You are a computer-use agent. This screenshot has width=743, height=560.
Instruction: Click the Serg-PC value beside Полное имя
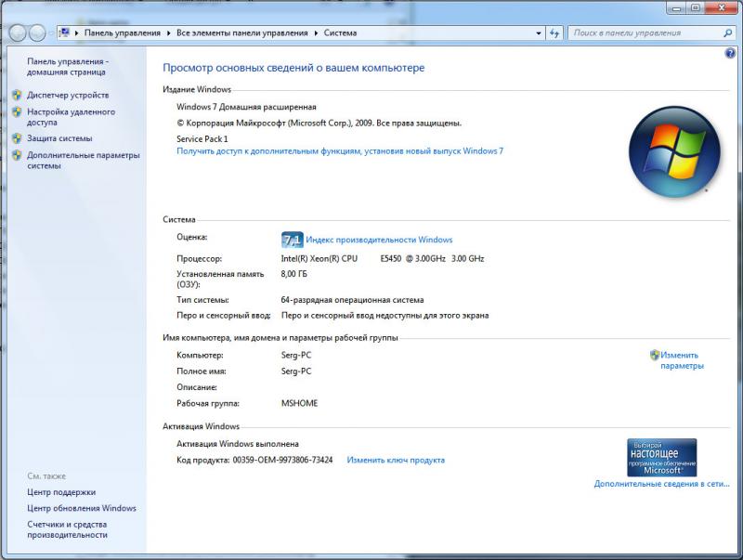pyautogui.click(x=296, y=371)
